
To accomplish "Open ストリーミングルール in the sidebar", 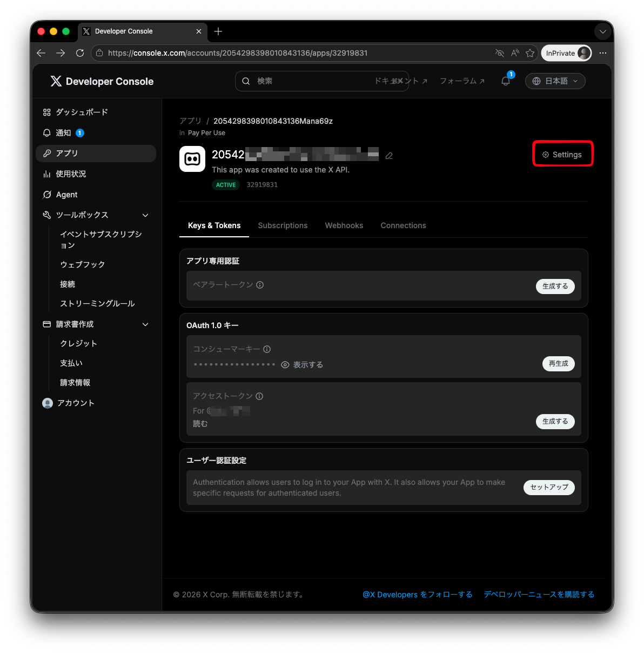I will coord(98,304).
